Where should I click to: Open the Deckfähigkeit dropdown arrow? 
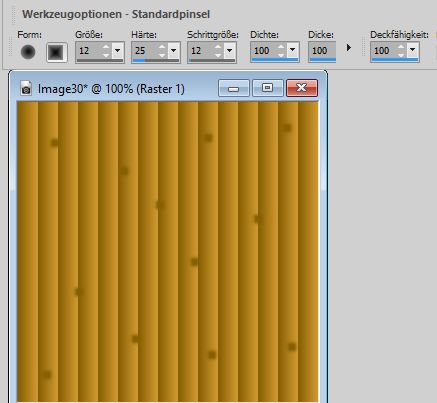(x=412, y=50)
